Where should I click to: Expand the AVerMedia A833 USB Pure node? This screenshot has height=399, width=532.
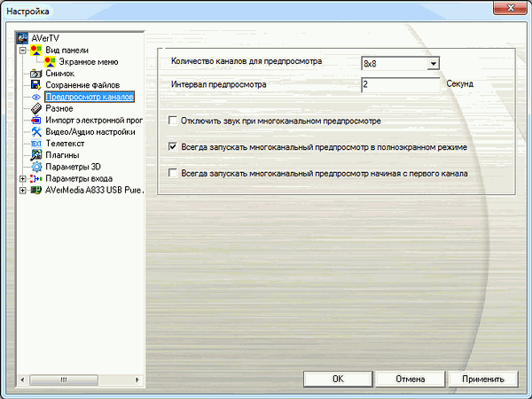pyautogui.click(x=22, y=191)
